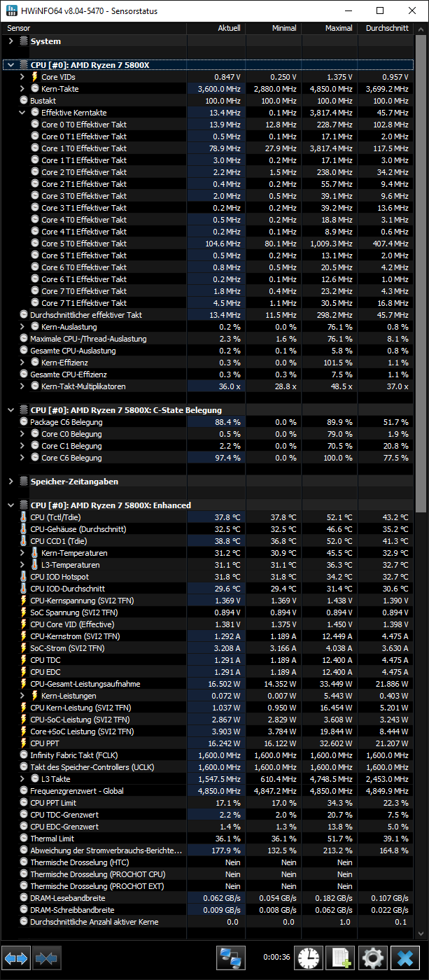Click the icon beside Thermal Limit
The height and width of the screenshot is (980, 429).
tap(24, 839)
